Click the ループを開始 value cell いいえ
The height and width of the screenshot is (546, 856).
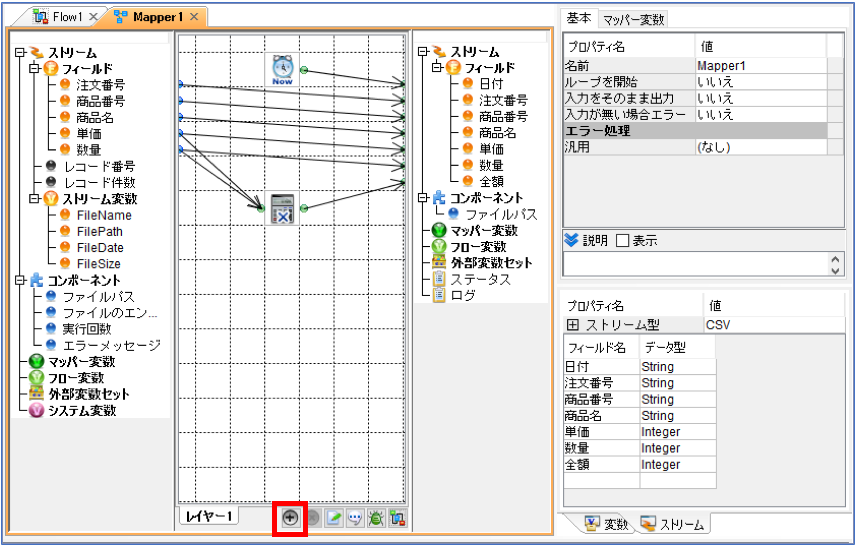coord(761,82)
